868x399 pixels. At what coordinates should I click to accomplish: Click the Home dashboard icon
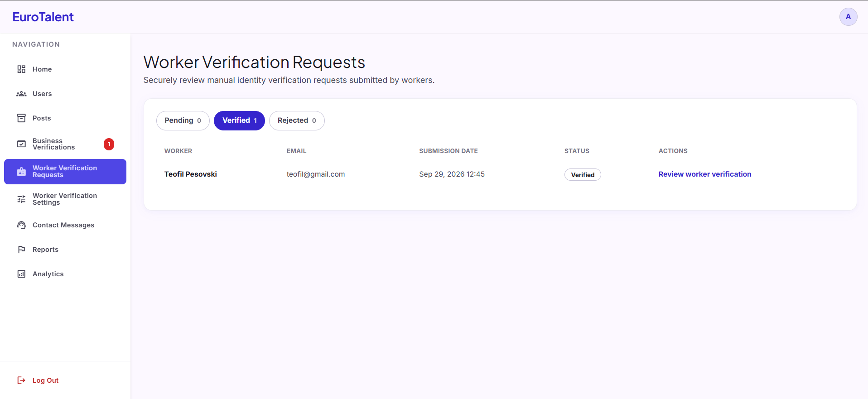click(21, 69)
